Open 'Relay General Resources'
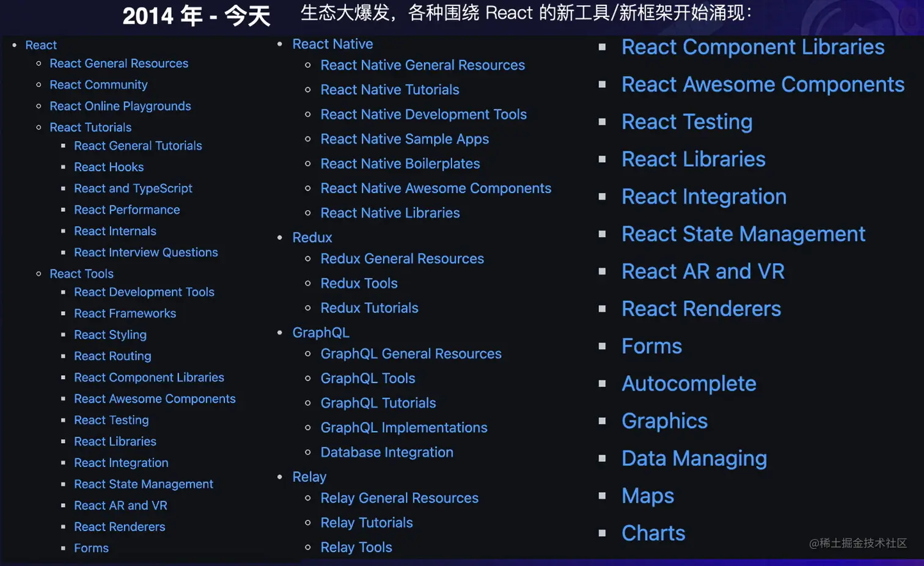The image size is (924, 566). 399,498
